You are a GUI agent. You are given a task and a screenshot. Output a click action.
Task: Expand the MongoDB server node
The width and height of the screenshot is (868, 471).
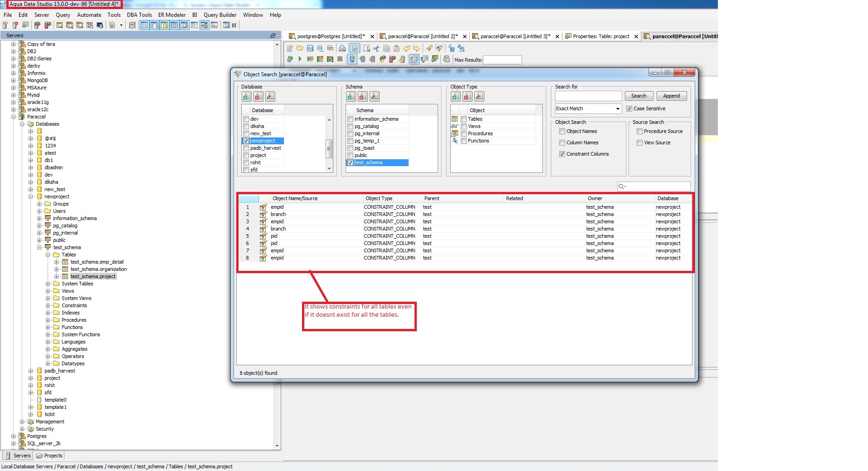click(x=14, y=81)
